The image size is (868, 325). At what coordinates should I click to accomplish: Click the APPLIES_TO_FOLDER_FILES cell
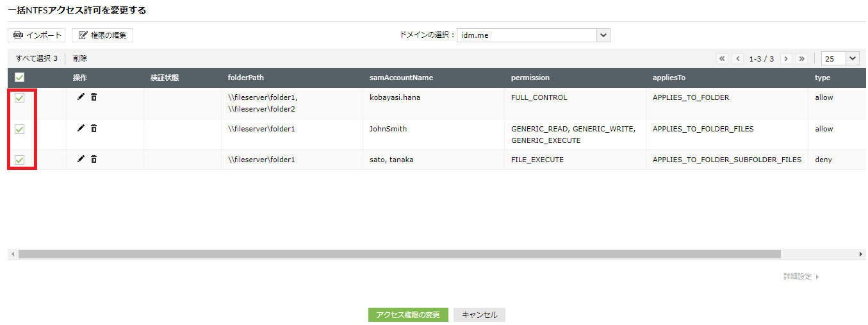click(703, 129)
